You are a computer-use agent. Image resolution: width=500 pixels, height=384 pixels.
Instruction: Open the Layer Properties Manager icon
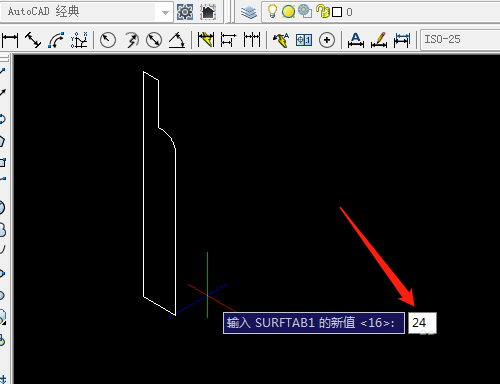[249, 12]
